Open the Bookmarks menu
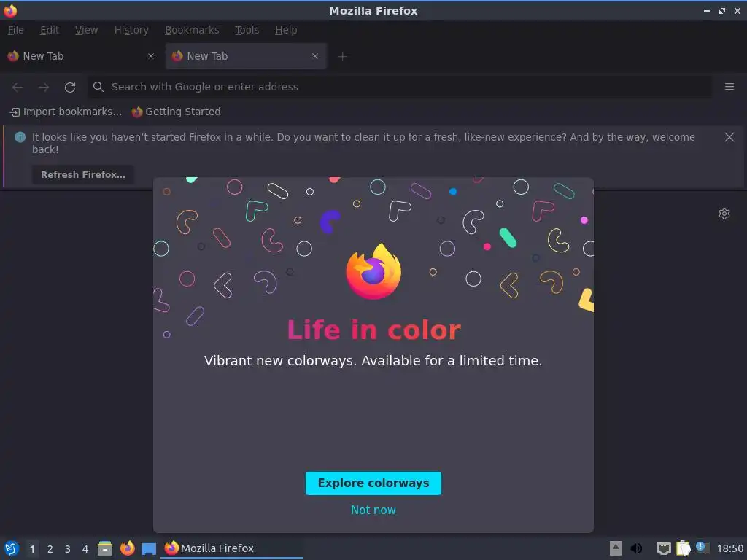Image resolution: width=747 pixels, height=560 pixels. click(x=192, y=30)
